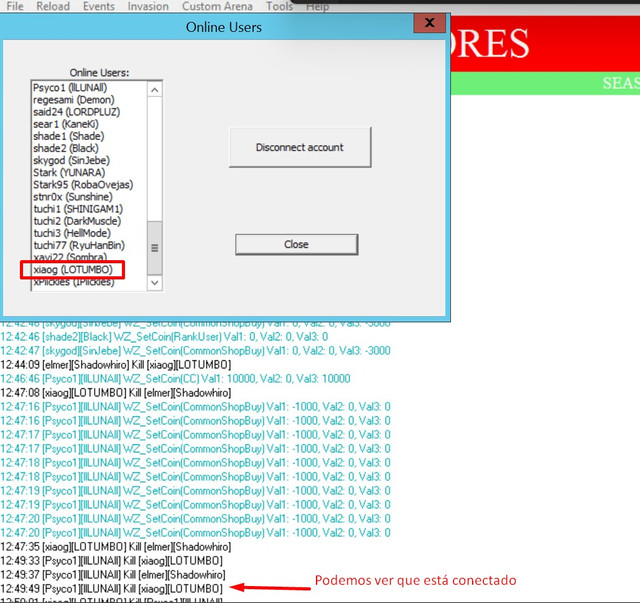Click the X icon on Online Users window

[429, 23]
